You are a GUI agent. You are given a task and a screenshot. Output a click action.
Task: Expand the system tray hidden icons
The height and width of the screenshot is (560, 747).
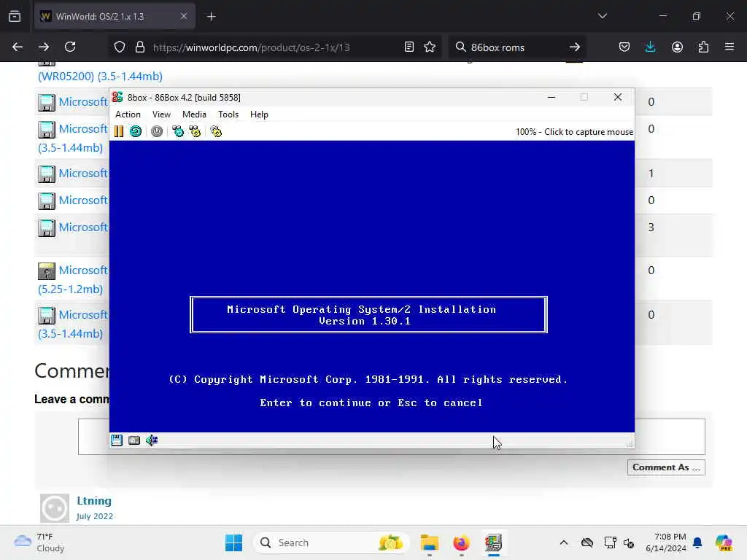564,542
